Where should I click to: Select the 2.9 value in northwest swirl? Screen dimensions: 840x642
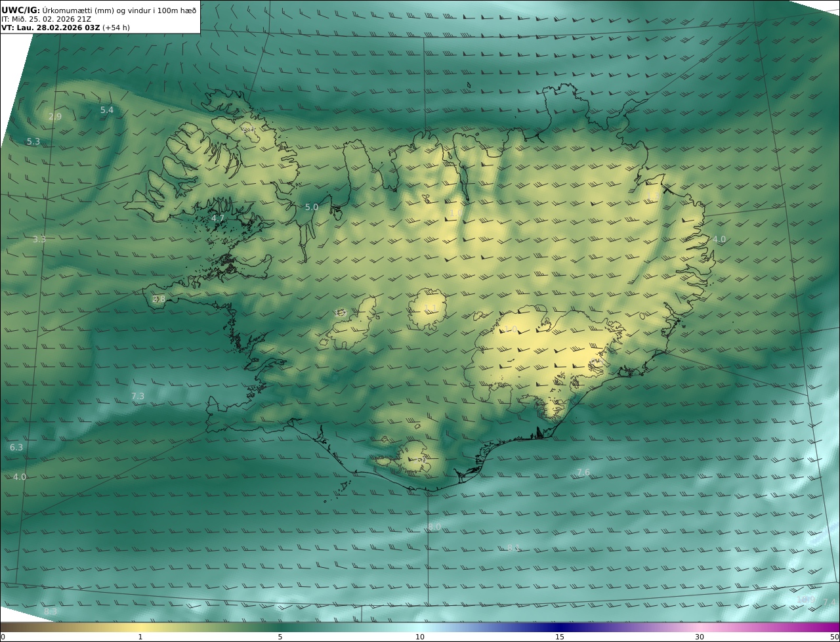[54, 117]
